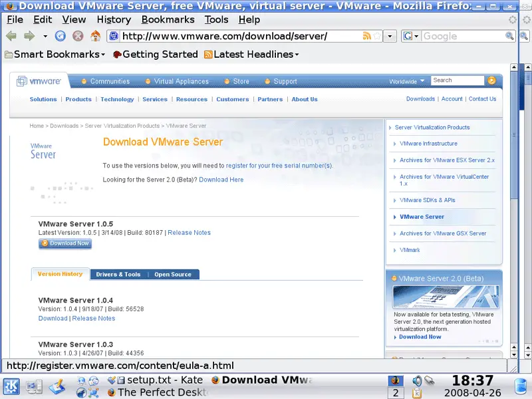Switch to the Open Source tab
The height and width of the screenshot is (399, 532).
pos(173,275)
